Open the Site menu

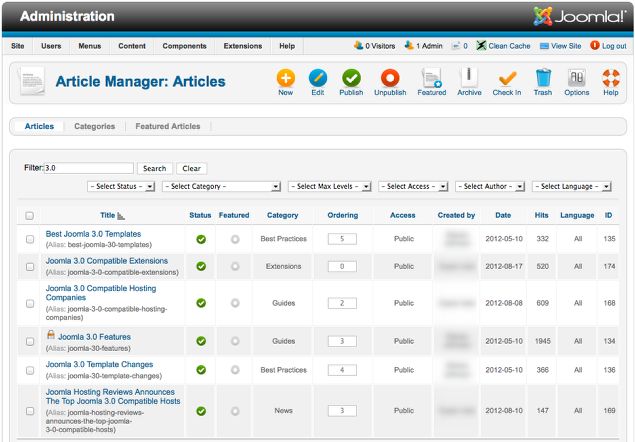(x=18, y=46)
